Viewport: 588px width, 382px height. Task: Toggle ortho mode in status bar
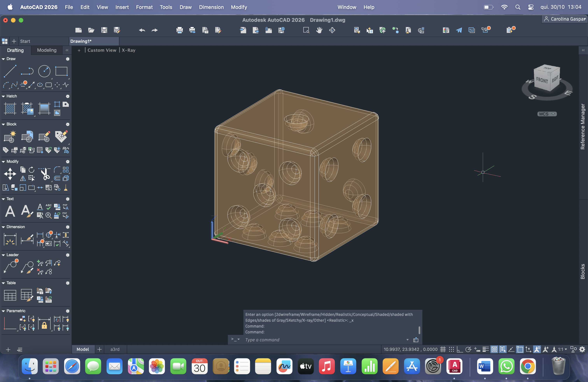coord(459,349)
